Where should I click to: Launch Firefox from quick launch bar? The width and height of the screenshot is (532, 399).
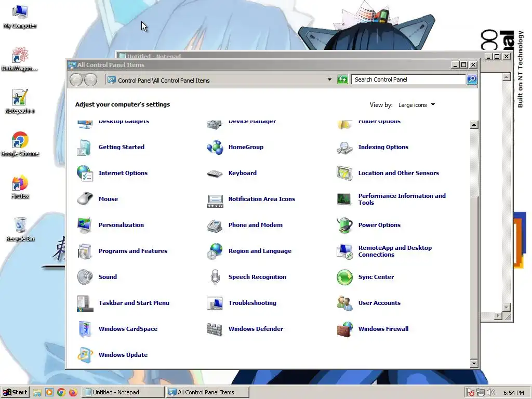[x=73, y=393]
